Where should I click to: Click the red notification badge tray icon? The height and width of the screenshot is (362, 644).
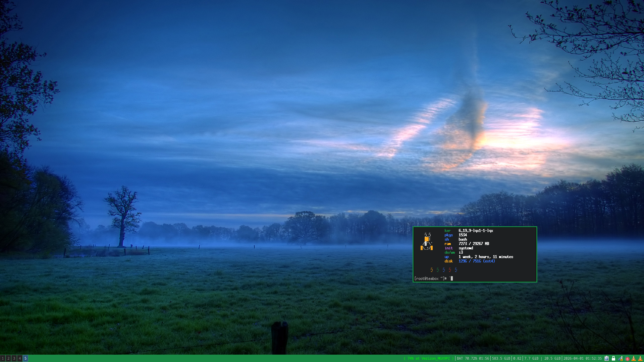tap(627, 359)
